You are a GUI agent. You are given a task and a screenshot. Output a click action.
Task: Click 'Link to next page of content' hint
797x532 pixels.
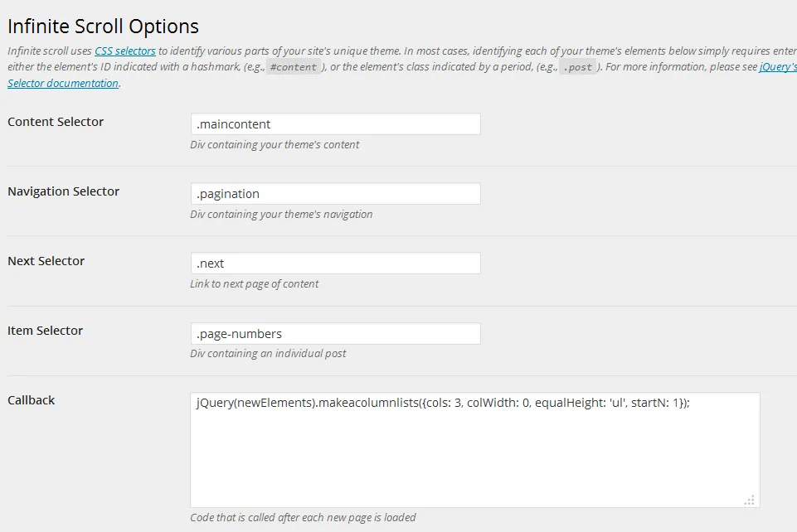click(x=254, y=283)
